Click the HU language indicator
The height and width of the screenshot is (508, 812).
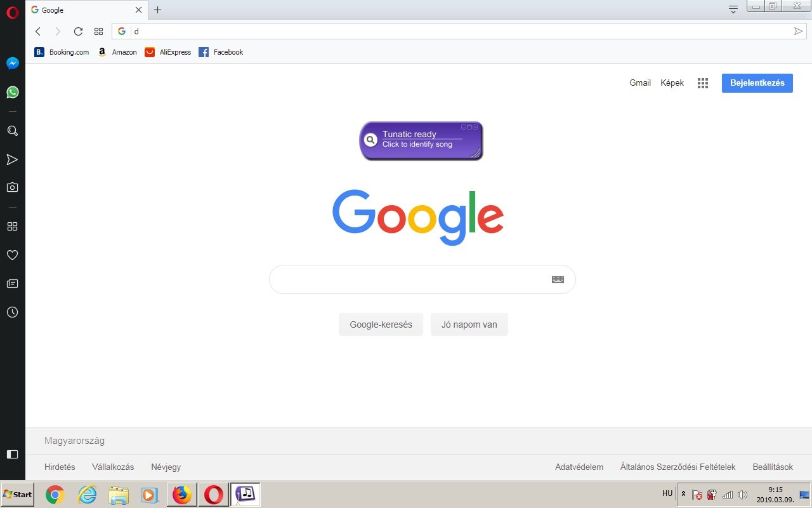(667, 493)
